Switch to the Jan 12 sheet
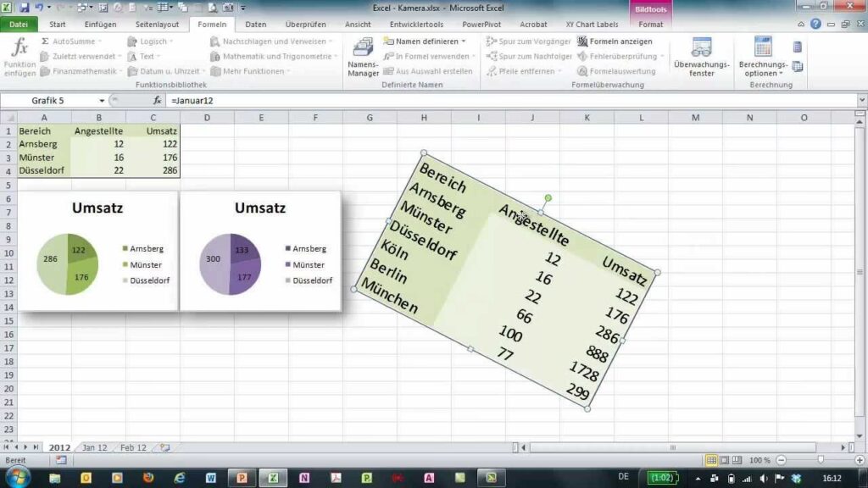 coord(94,447)
